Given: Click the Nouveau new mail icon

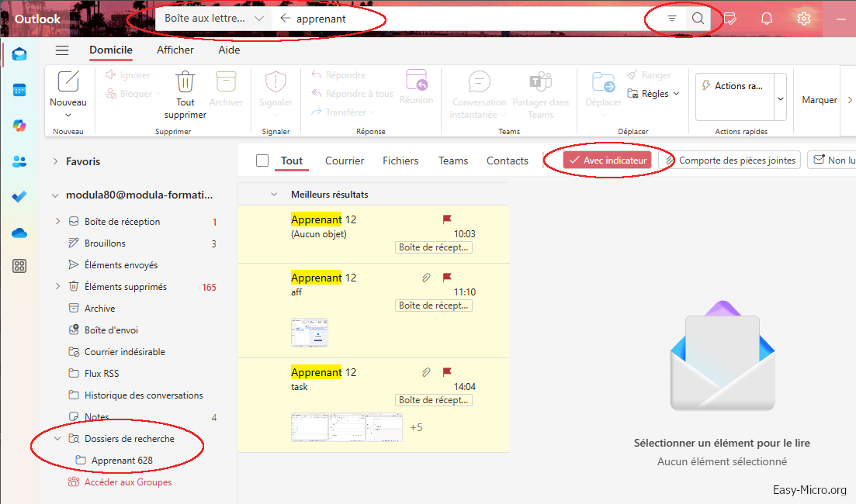Looking at the screenshot, I should point(68,81).
